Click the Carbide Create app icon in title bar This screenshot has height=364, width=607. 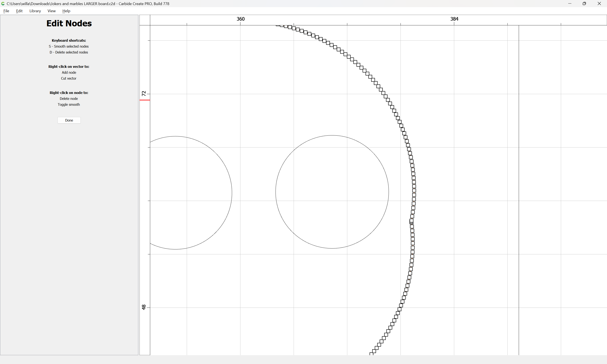pyautogui.click(x=3, y=4)
